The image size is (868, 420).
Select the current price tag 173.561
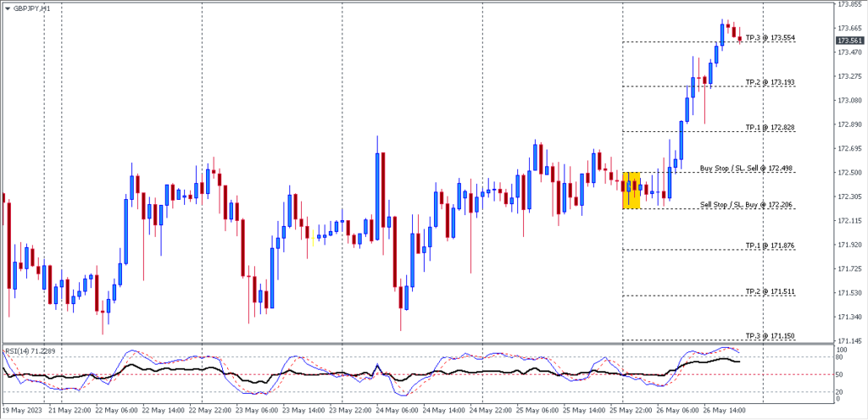(x=849, y=41)
